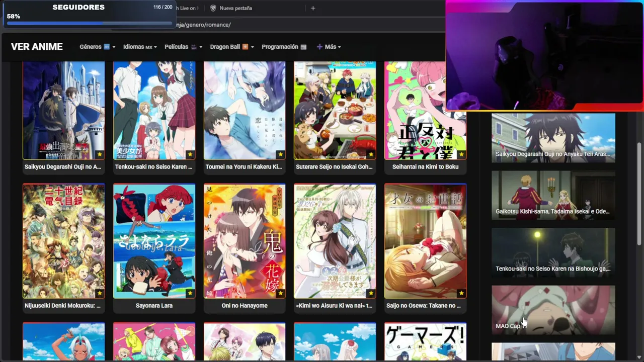The image size is (644, 362).
Task: Open sidebar episode Gaikotsu Kishi-sama, Tadaima Isekai
Action: 553,195
